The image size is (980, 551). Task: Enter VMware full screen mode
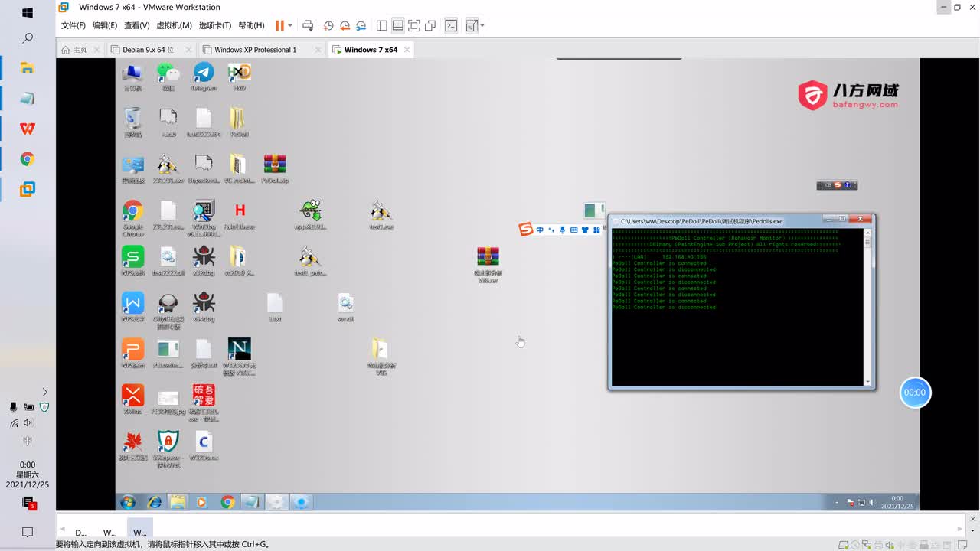click(x=414, y=25)
